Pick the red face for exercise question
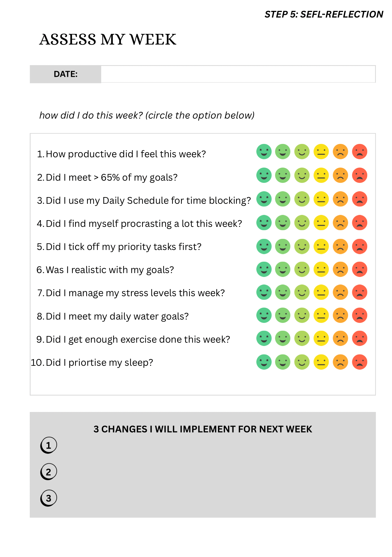Image resolution: width=392 pixels, height=557 pixels. pyautogui.click(x=360, y=338)
